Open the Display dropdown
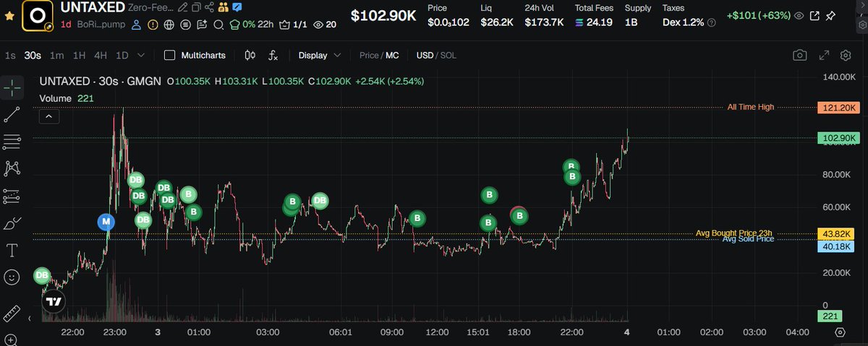 point(319,55)
